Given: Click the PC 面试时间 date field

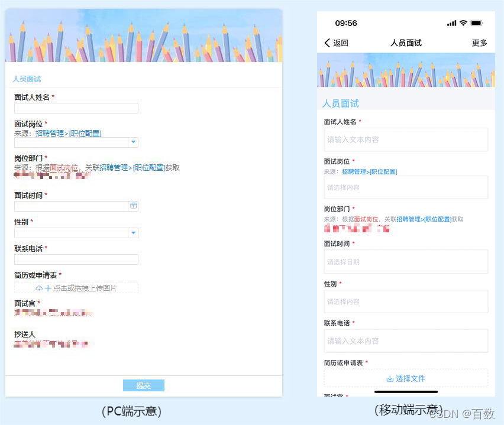Looking at the screenshot, I should coord(76,206).
